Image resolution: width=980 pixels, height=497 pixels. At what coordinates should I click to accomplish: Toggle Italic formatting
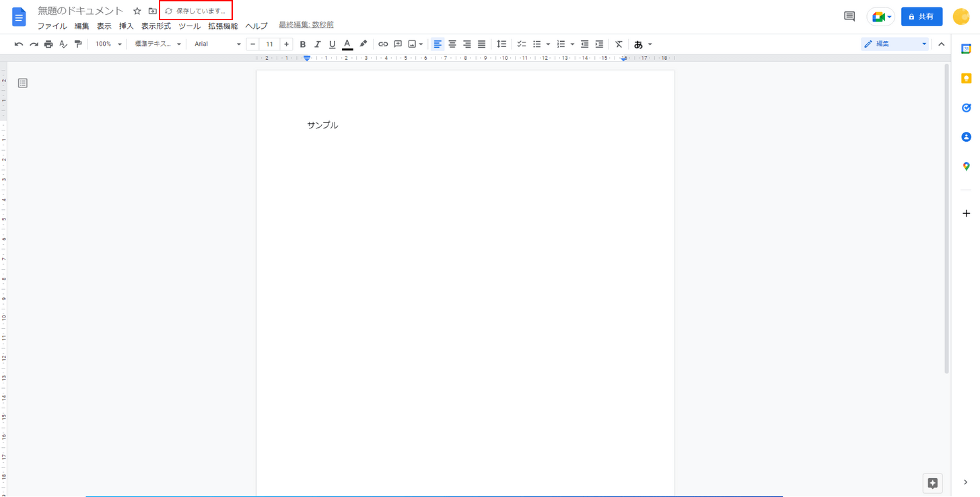pos(318,44)
